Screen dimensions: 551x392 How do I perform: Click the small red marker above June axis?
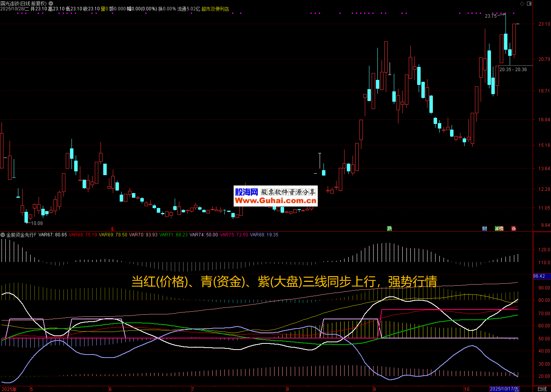112,229
